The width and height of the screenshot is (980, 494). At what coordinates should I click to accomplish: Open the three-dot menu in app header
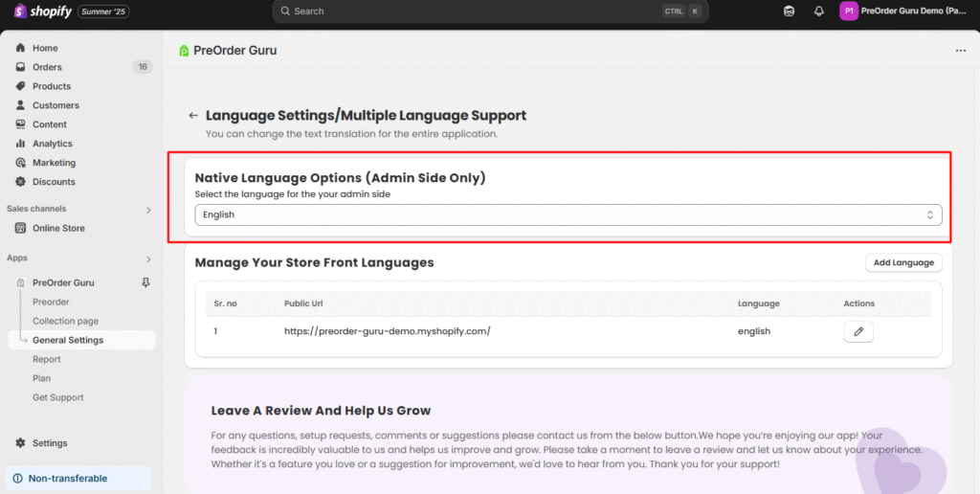coord(960,51)
